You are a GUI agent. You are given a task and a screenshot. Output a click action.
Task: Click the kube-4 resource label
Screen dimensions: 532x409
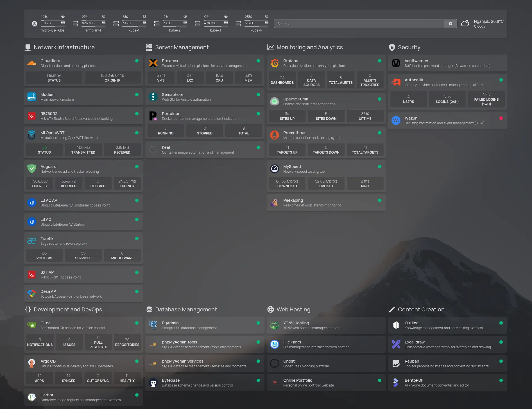tap(256, 30)
